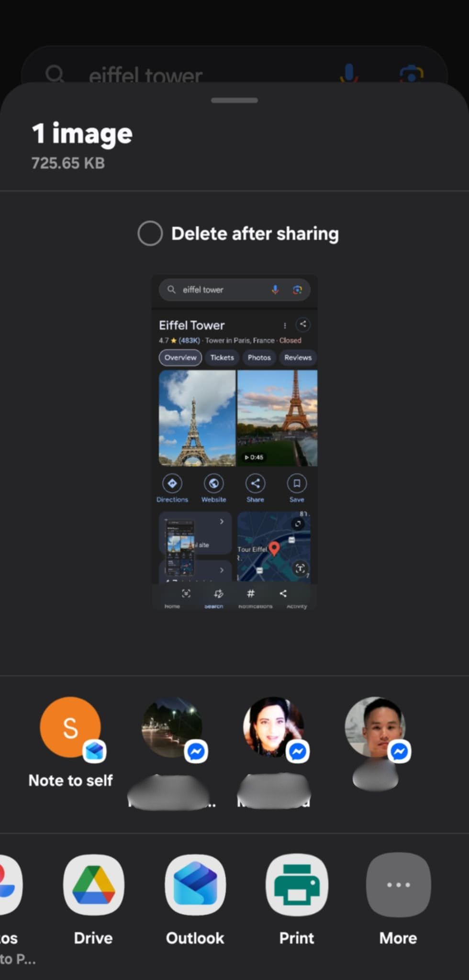Tap the '1 image' title text

[82, 134]
